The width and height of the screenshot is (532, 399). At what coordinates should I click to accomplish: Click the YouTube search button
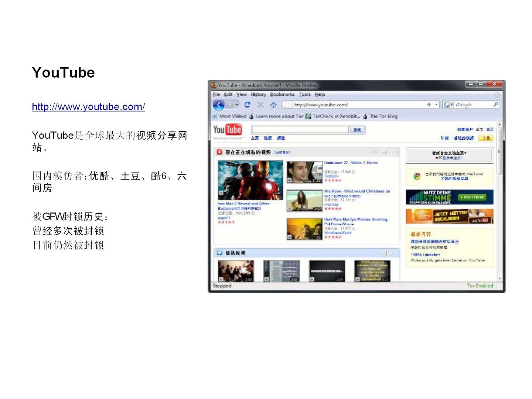point(357,130)
